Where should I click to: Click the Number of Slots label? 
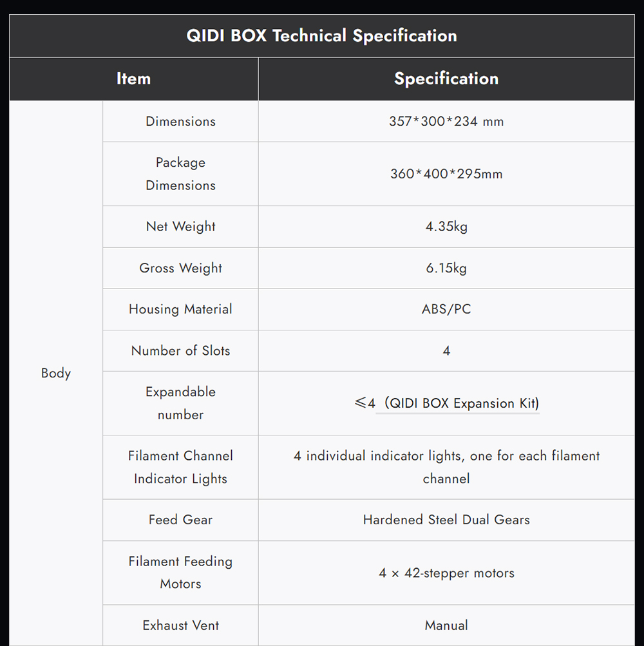[x=180, y=350]
